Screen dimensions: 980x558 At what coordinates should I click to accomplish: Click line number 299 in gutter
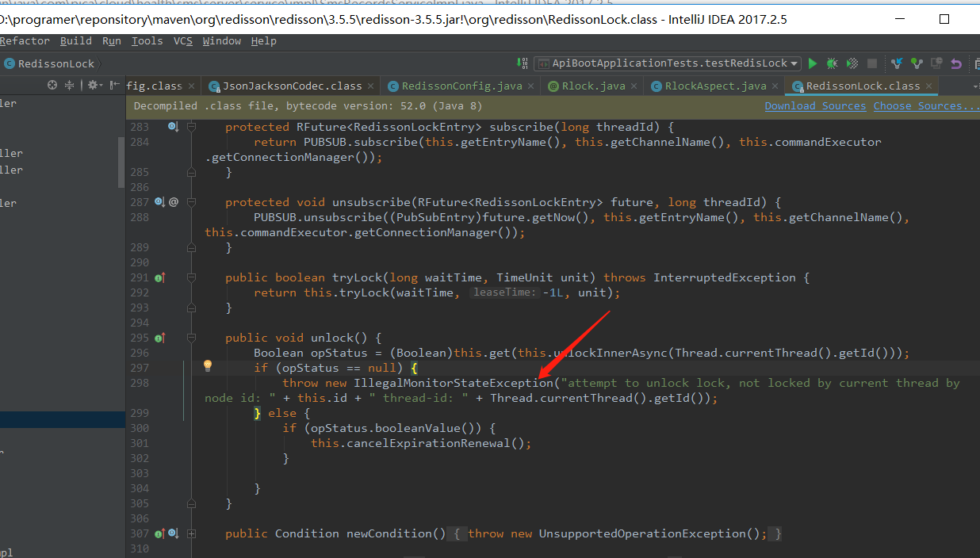139,413
